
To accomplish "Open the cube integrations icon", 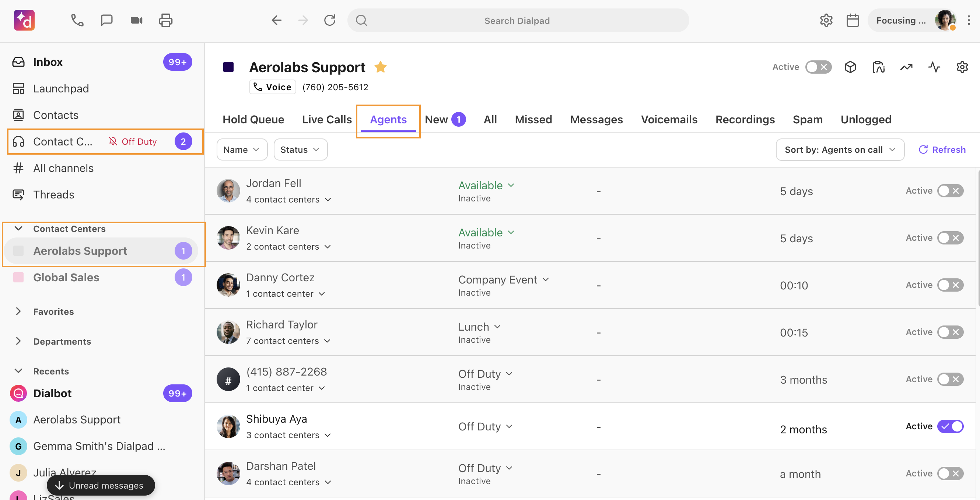I will coord(850,67).
